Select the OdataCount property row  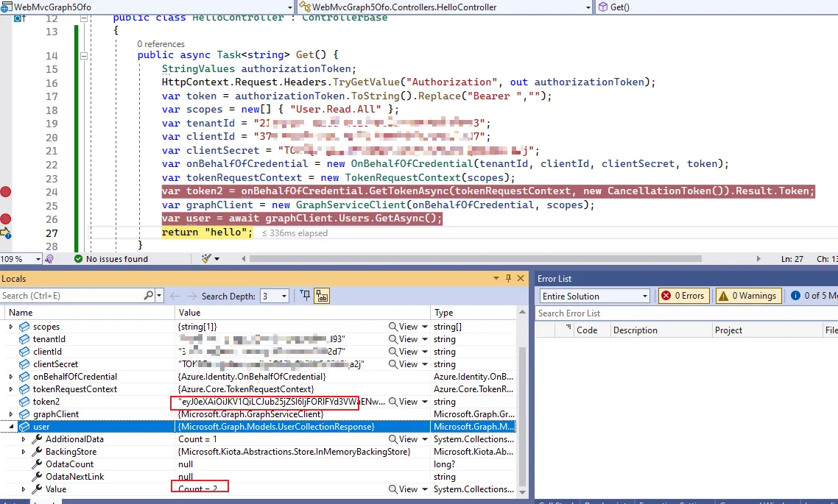pos(258,464)
